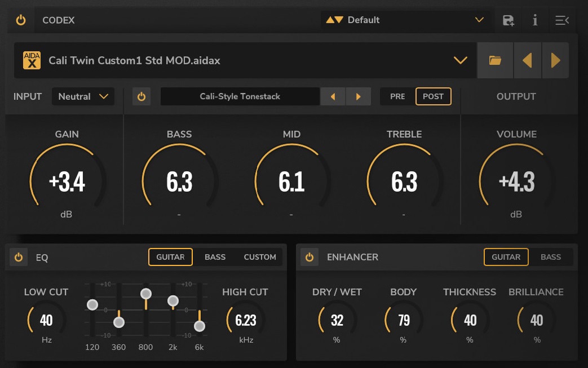Toggle the EQ section power
588x368 pixels.
click(19, 257)
